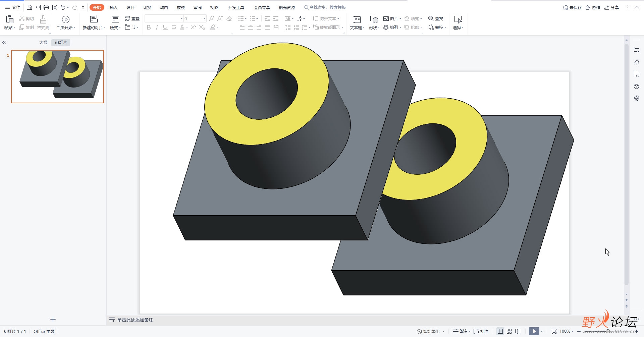Open the font name dropdown
Viewport: 644px width, 337px height.
(181, 18)
